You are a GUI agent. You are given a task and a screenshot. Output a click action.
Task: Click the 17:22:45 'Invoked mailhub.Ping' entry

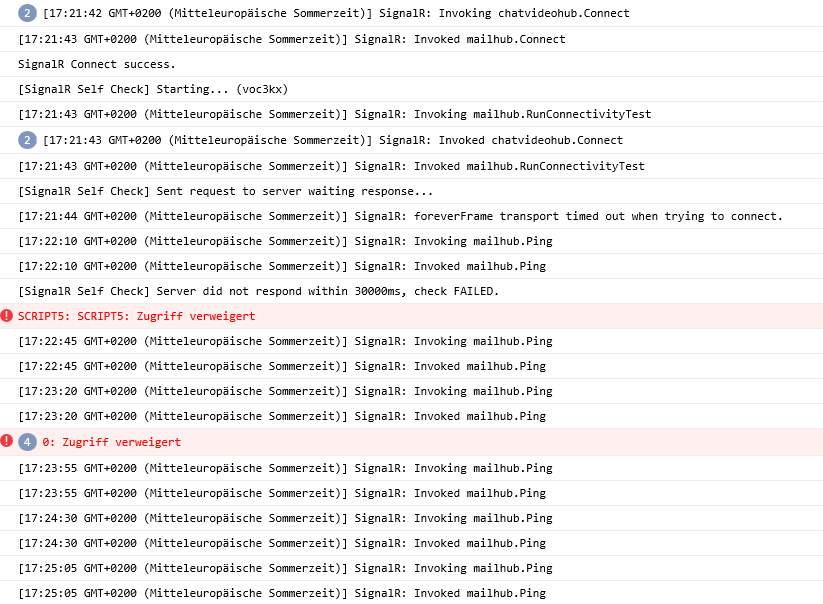[x=282, y=366]
